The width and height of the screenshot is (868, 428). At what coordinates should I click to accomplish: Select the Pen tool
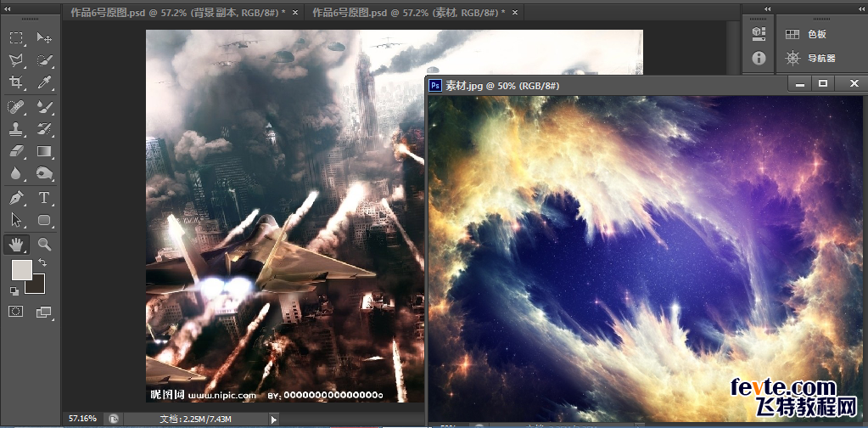[16, 198]
